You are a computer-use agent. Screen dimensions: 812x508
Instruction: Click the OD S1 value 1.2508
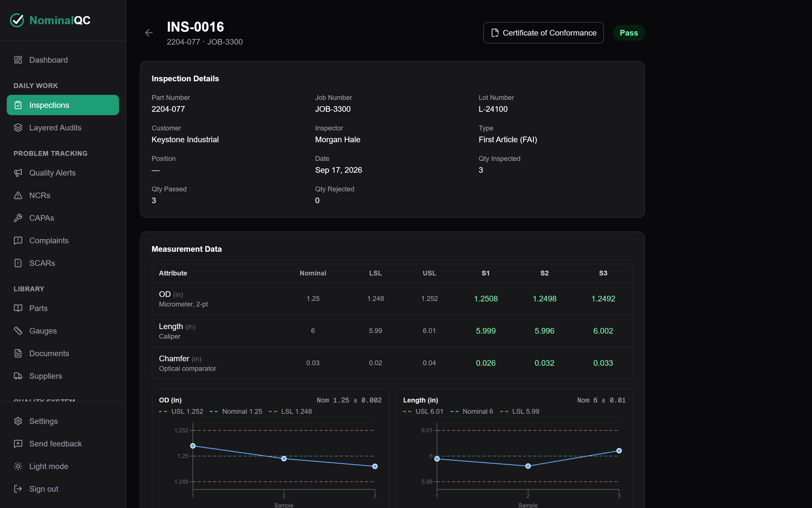coord(486,299)
